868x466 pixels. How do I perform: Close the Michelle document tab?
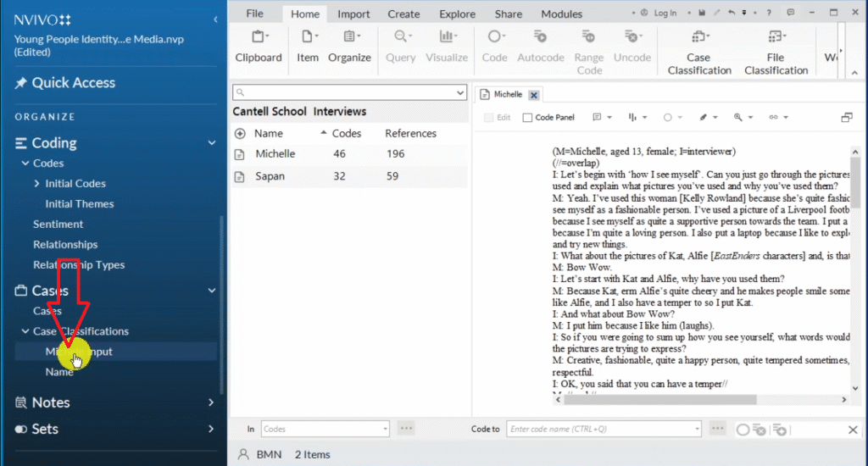[533, 95]
